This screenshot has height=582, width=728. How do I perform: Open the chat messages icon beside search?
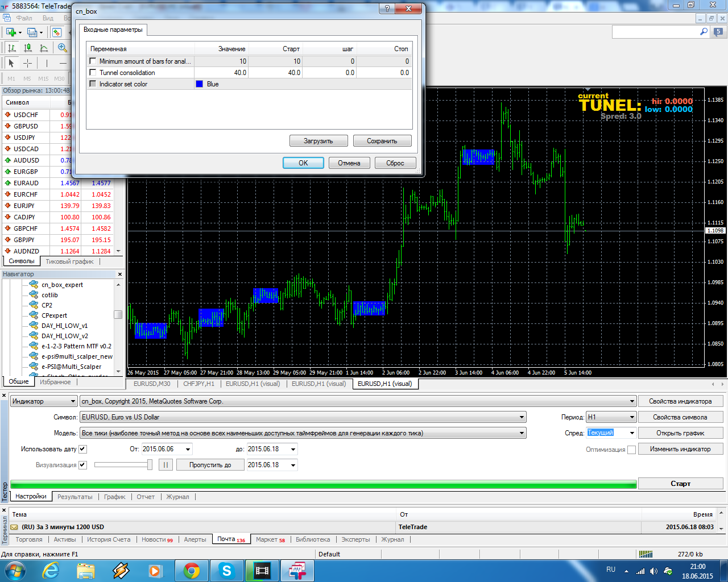[x=719, y=32]
